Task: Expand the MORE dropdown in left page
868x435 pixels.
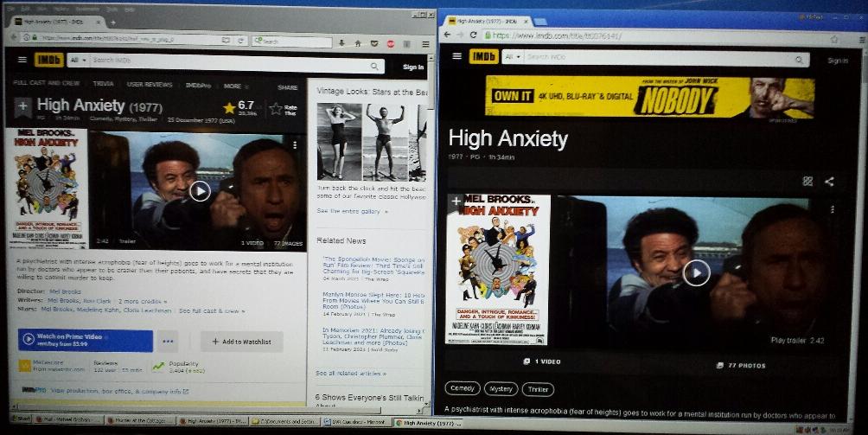Action: [x=234, y=86]
